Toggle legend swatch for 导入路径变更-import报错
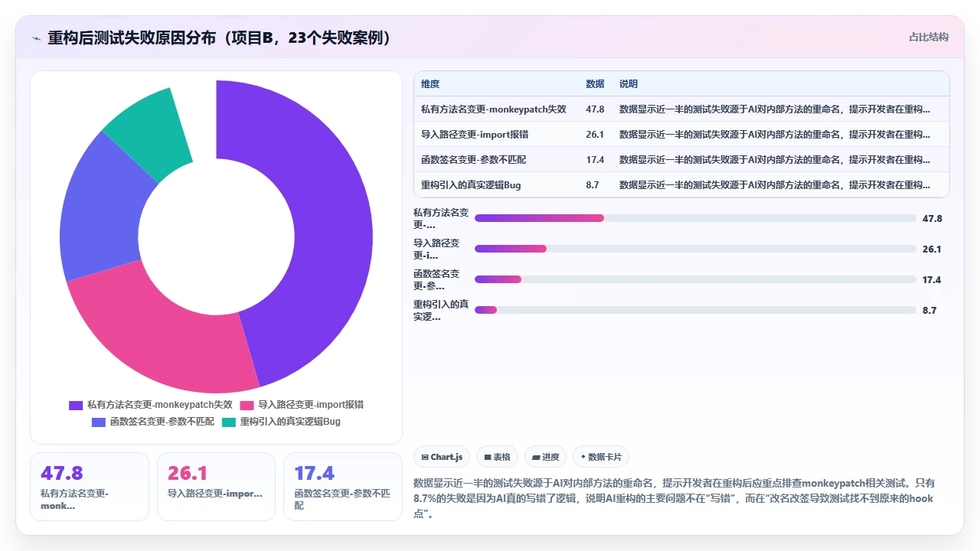The width and height of the screenshot is (980, 551). click(247, 405)
